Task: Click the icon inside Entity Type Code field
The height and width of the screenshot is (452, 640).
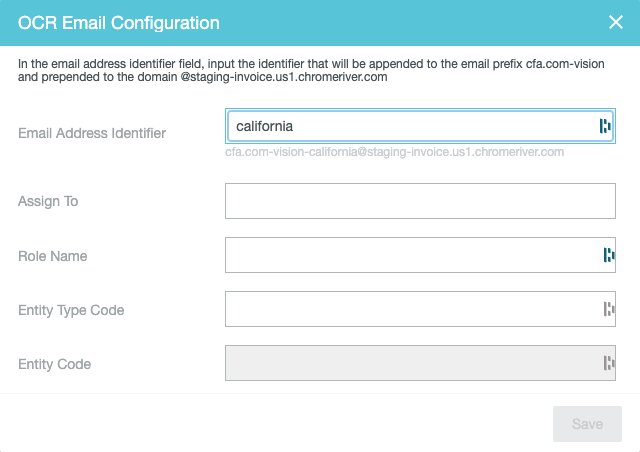Action: pyautogui.click(x=608, y=309)
